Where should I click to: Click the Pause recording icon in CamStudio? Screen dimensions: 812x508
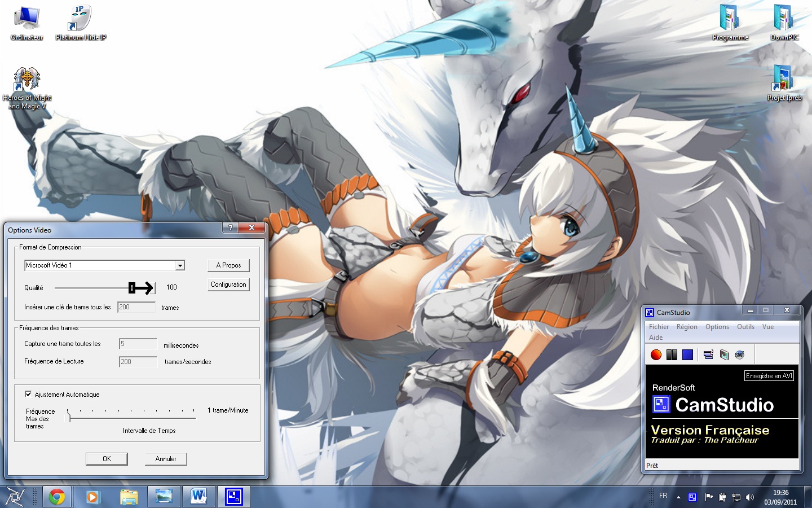[672, 354]
